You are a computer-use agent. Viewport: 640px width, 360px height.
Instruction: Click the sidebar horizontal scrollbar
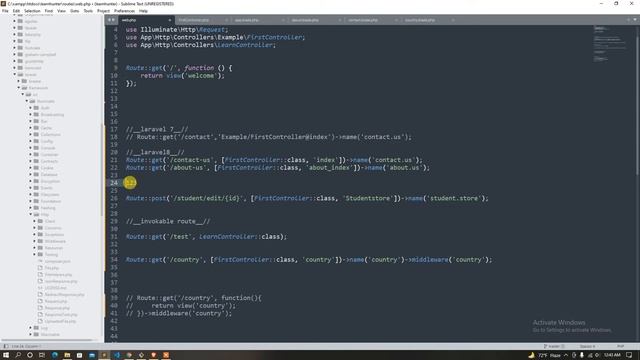47,340
